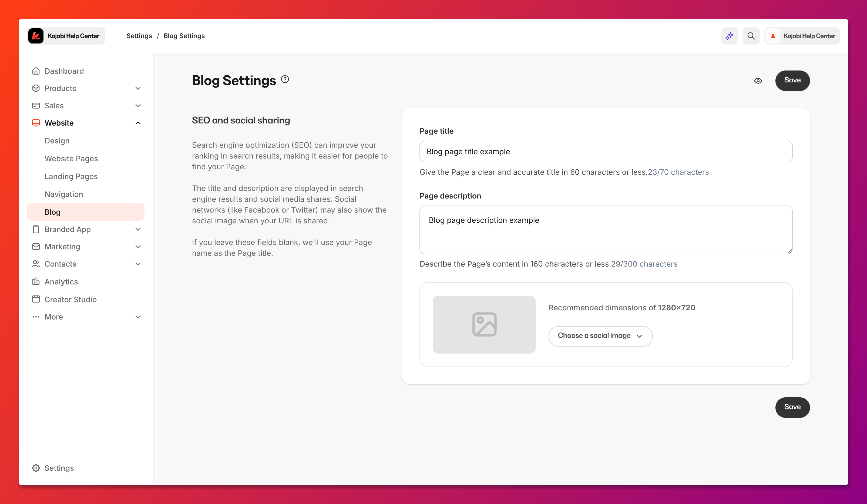The width and height of the screenshot is (867, 504).
Task: Open Navigation under Website
Action: (x=64, y=194)
